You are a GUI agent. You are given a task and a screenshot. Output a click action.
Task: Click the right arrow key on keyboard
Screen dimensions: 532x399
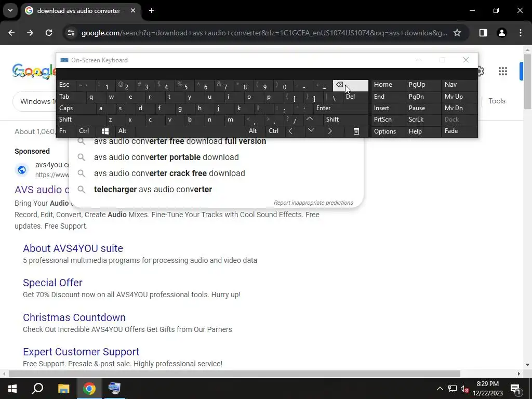[330, 131]
